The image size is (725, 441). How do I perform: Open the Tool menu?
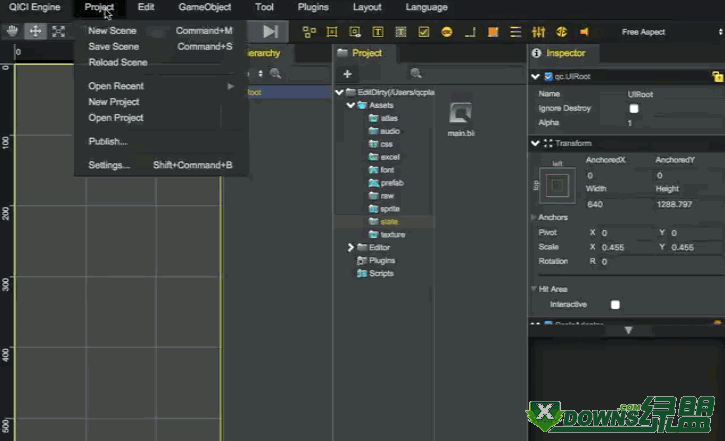coord(264,7)
